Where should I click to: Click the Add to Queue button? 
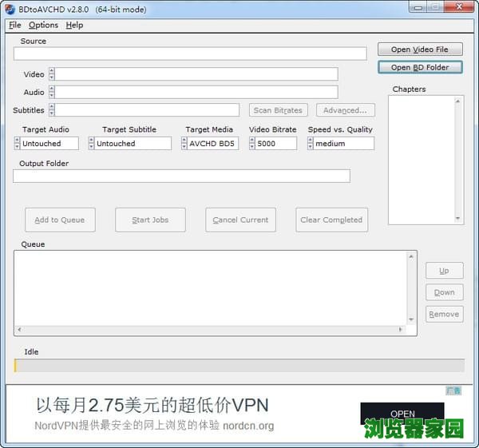tap(60, 220)
